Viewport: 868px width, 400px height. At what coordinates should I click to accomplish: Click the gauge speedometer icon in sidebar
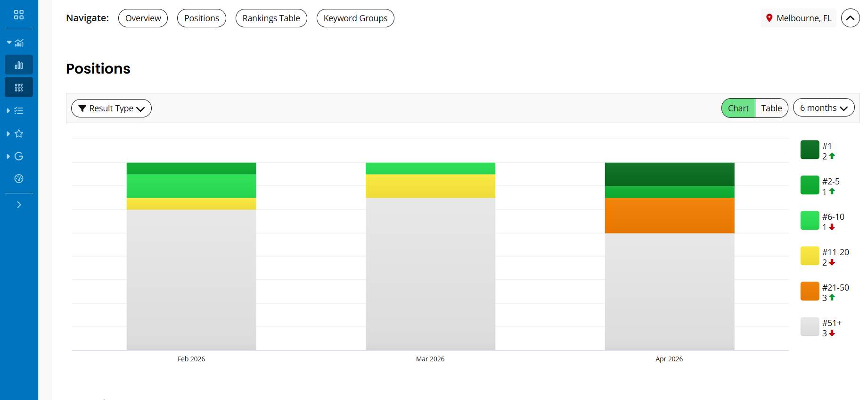(19, 179)
